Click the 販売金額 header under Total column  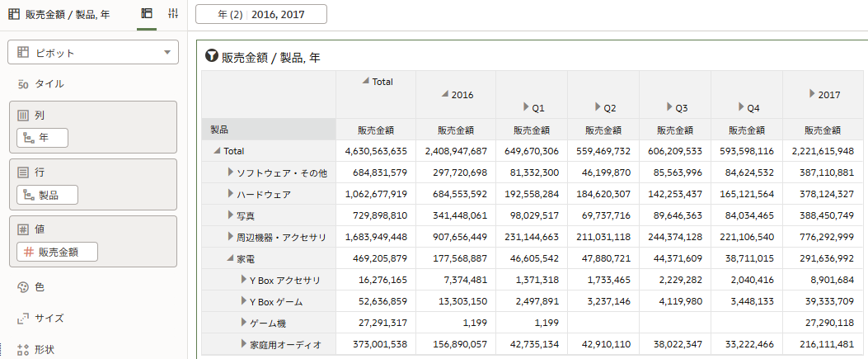click(376, 130)
